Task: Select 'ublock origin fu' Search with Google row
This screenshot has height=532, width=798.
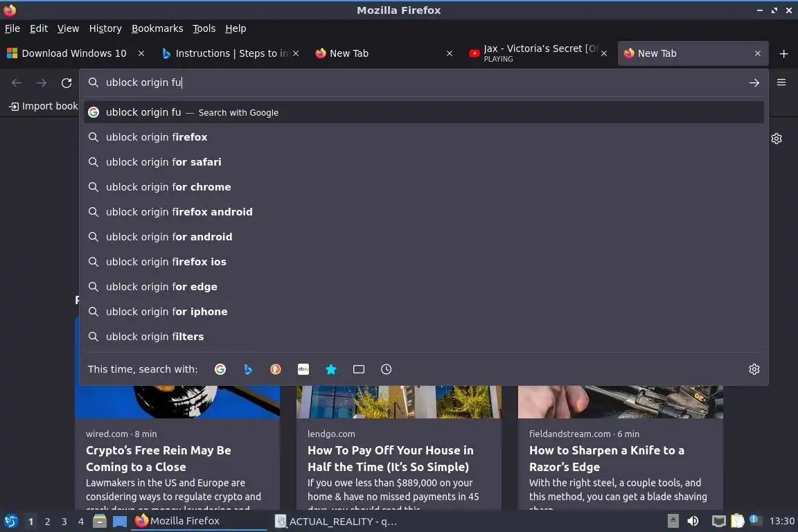Action: (423, 112)
